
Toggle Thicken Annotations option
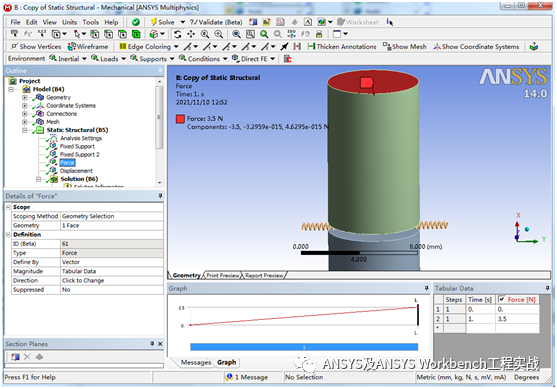click(342, 47)
